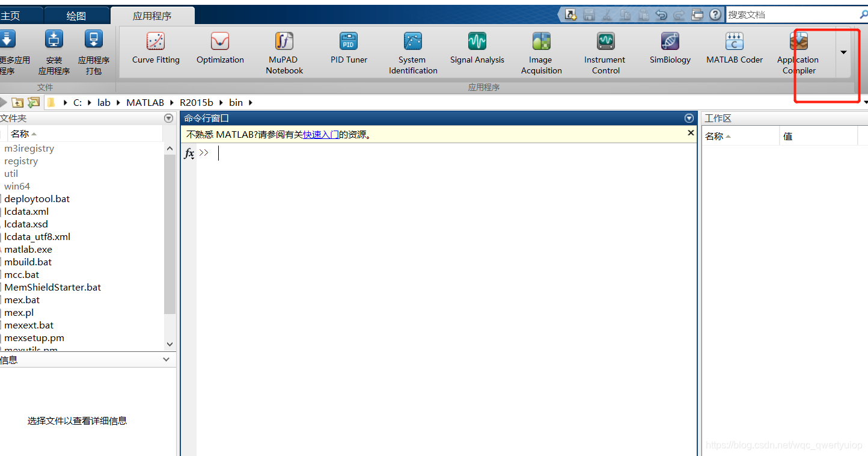Click Install App (安装应用程序) icon
Image resolution: width=868 pixels, height=456 pixels.
(x=54, y=53)
